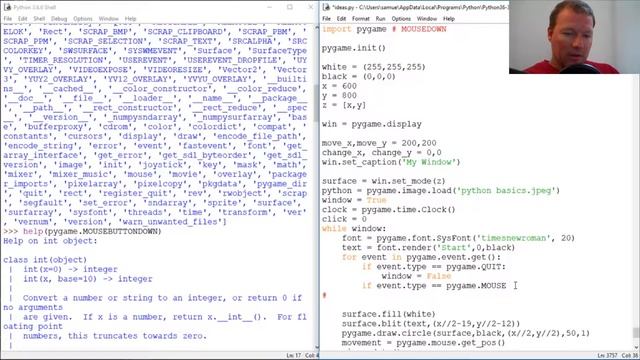Viewport: 640px width, 360px height.
Task: Click 'surface.blit(text,' line
Action: tap(431, 323)
